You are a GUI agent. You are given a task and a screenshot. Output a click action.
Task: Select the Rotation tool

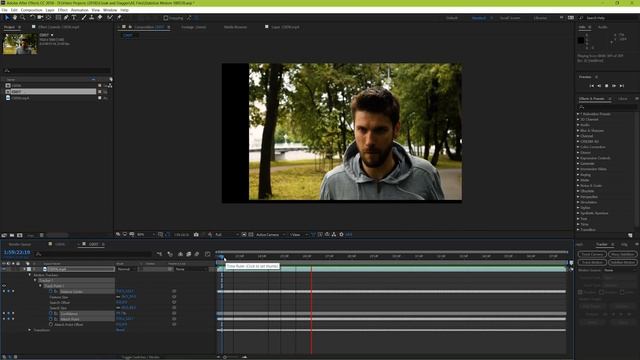click(x=32, y=18)
